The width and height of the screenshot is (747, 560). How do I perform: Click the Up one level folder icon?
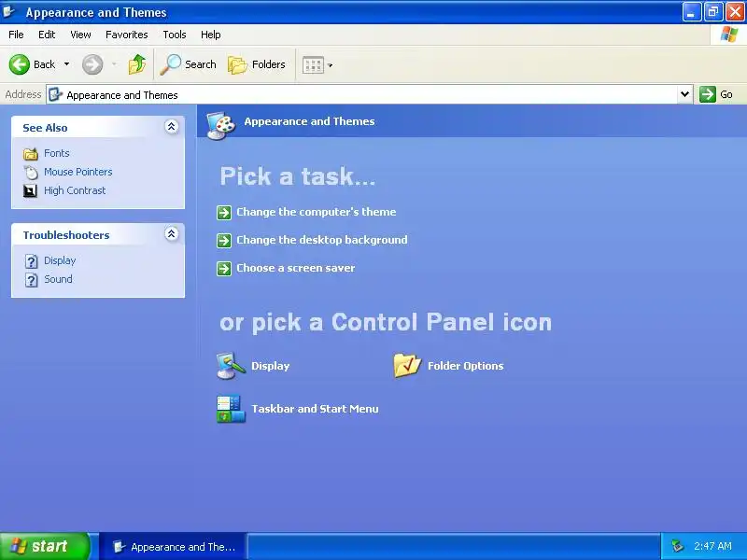[x=137, y=64]
